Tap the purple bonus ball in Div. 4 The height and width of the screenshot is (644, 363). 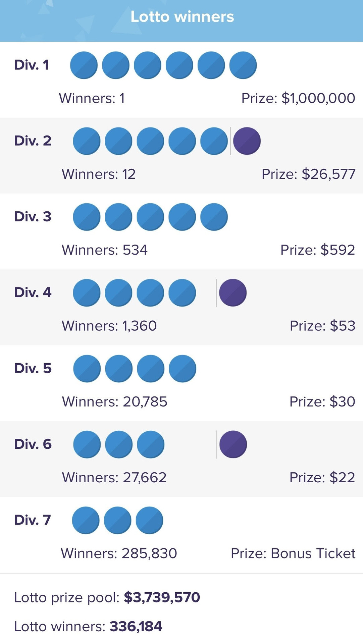pos(233,292)
